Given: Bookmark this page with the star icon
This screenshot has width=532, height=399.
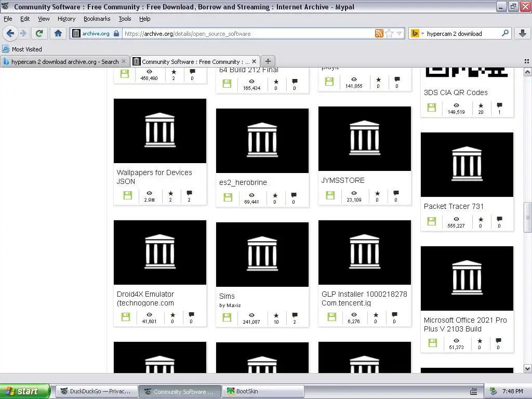Looking at the screenshot, I should click(x=390, y=33).
